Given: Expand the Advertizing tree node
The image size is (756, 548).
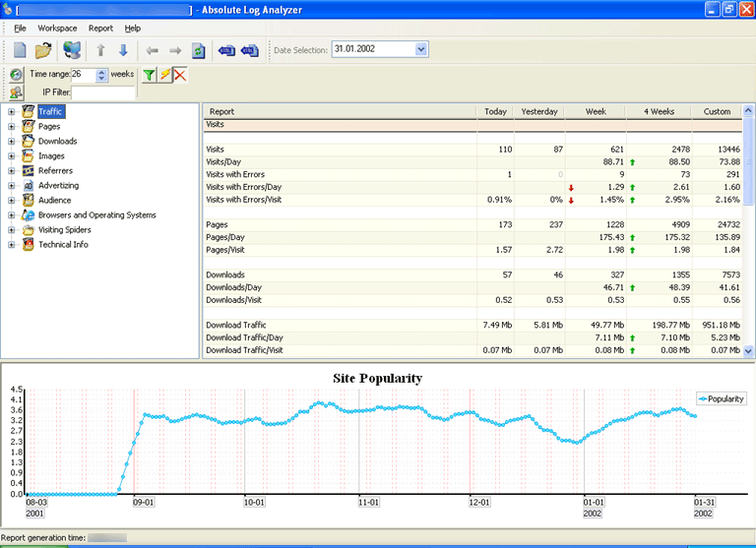Looking at the screenshot, I should [x=11, y=186].
